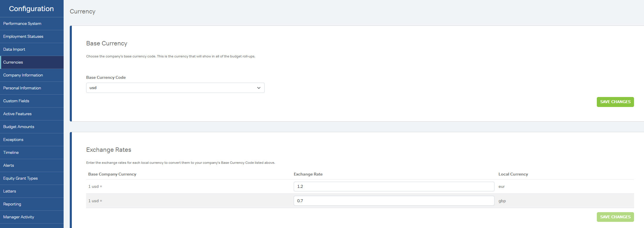Go to Employment Statuses page
Image resolution: width=644 pixels, height=228 pixels.
(23, 37)
